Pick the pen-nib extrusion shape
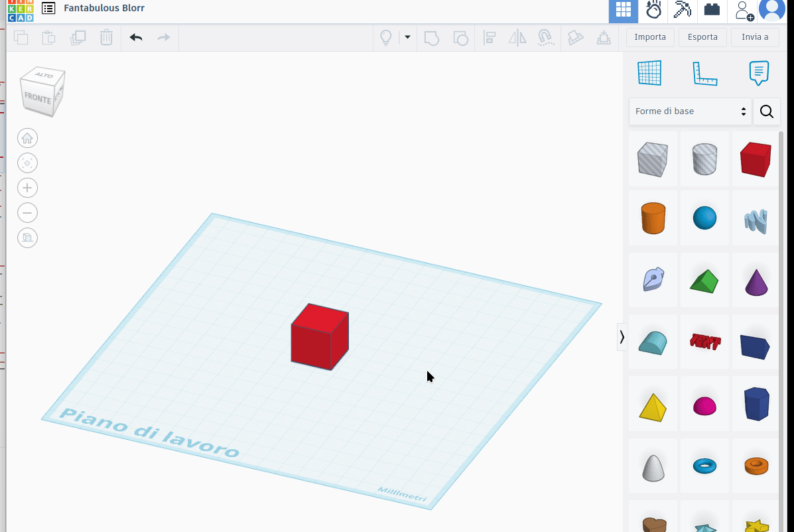 click(653, 279)
